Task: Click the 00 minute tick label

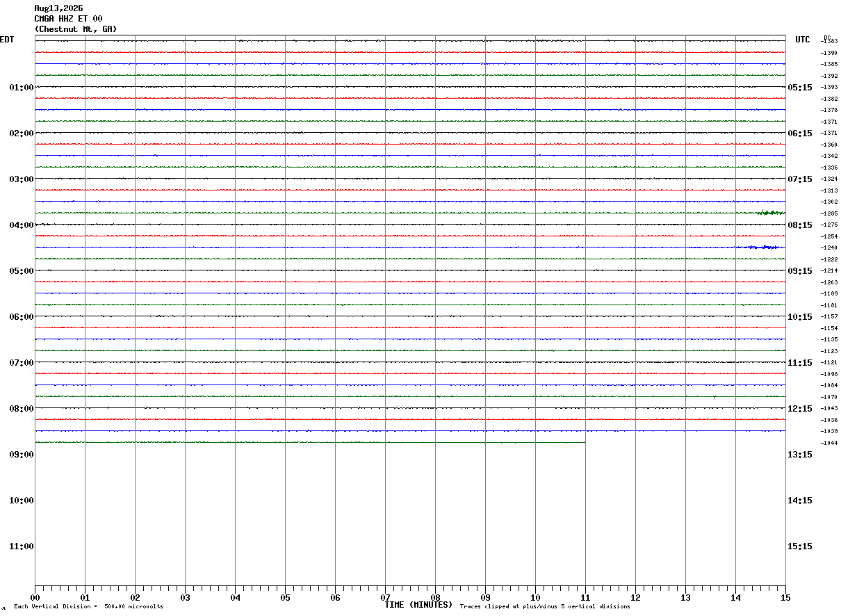Action: 35,598
